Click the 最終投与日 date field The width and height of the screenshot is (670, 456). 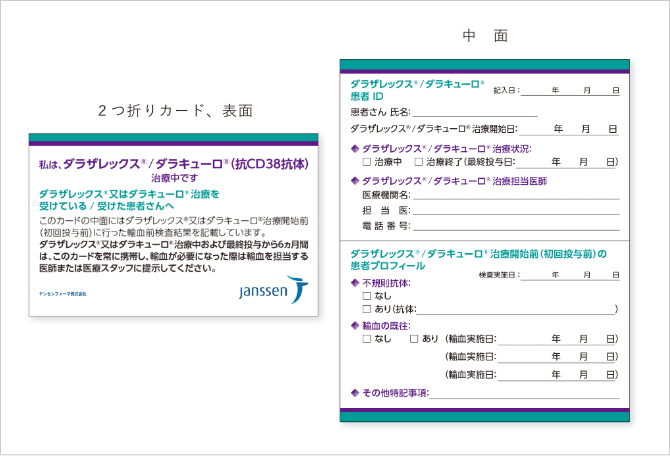point(565,162)
